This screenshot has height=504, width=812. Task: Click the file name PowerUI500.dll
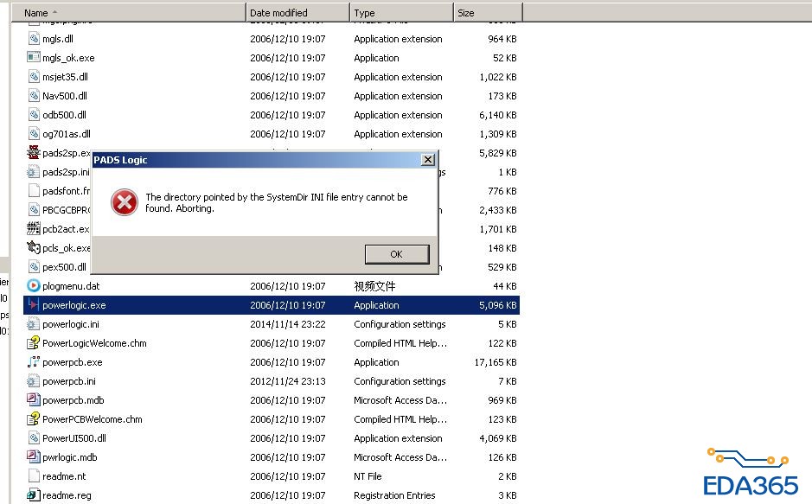tap(74, 438)
